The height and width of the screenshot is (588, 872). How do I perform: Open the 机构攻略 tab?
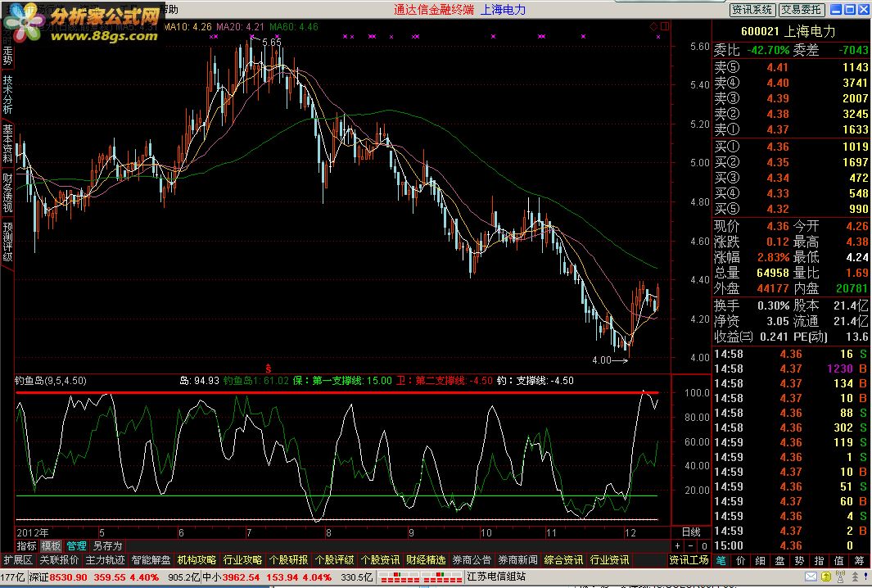197,560
